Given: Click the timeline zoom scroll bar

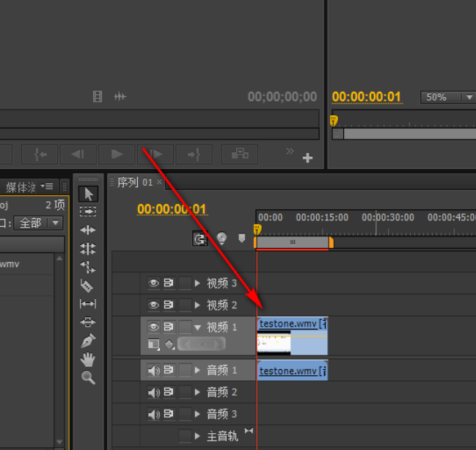Looking at the screenshot, I should (293, 242).
